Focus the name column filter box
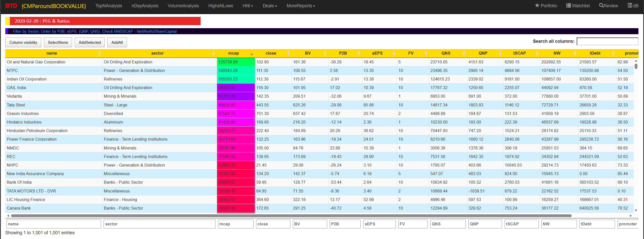The height and width of the screenshot is (239, 644). 53,224
